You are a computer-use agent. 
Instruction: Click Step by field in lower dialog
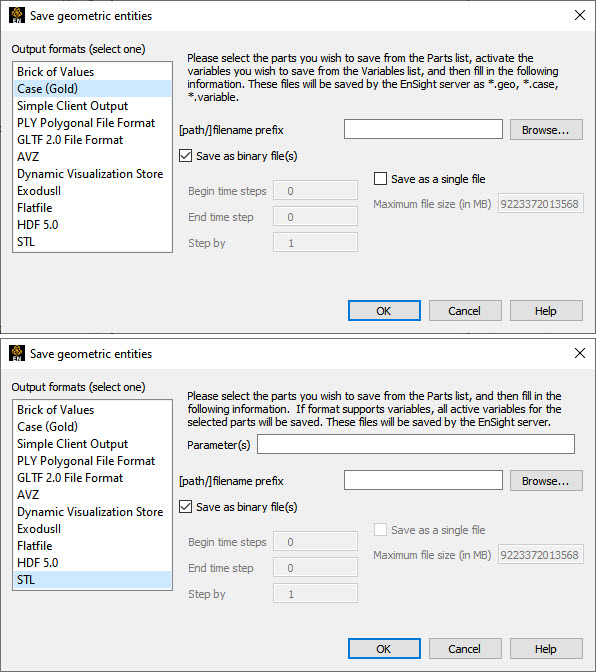315,594
